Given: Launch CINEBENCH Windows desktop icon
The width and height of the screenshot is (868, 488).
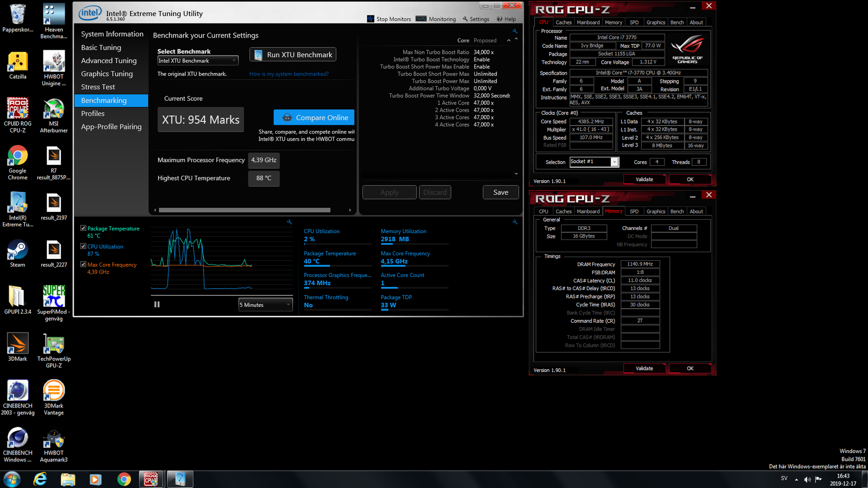Looking at the screenshot, I should pos(18,445).
